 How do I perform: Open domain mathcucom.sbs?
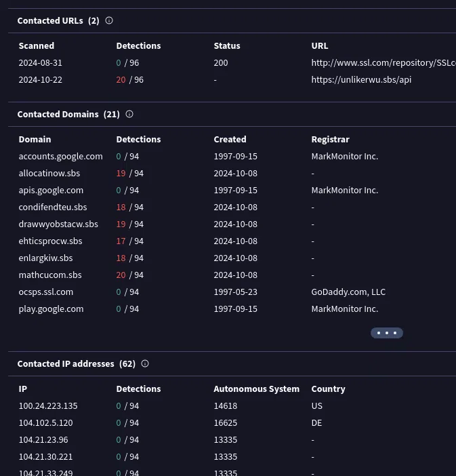coord(50,275)
